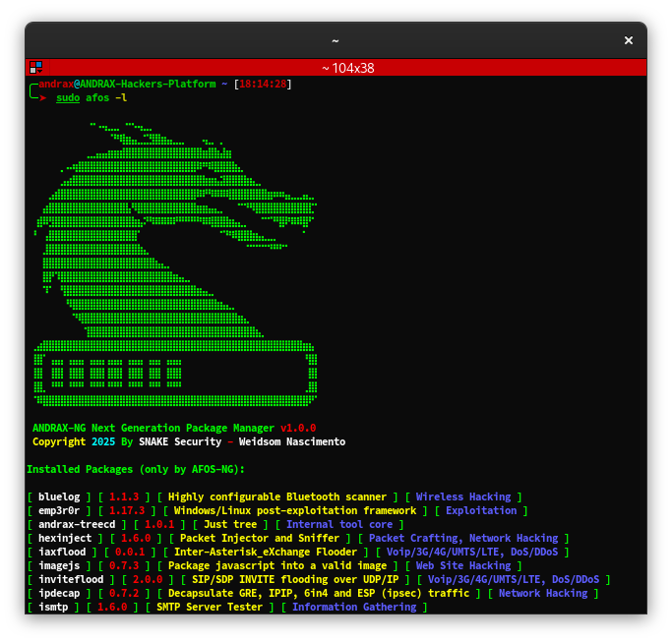Select version '0.0.1'
Image resolution: width=672 pixels, height=642 pixels.
click(x=130, y=552)
